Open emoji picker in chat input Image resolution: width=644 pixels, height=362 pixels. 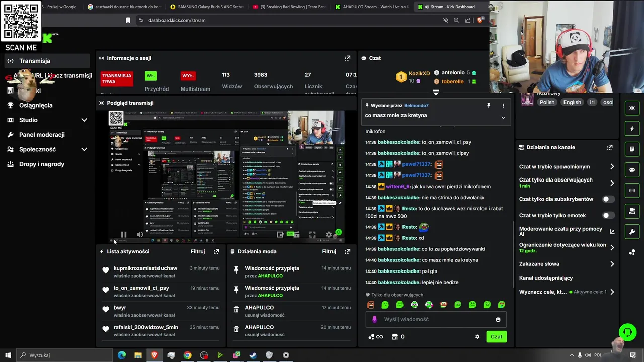(x=498, y=319)
